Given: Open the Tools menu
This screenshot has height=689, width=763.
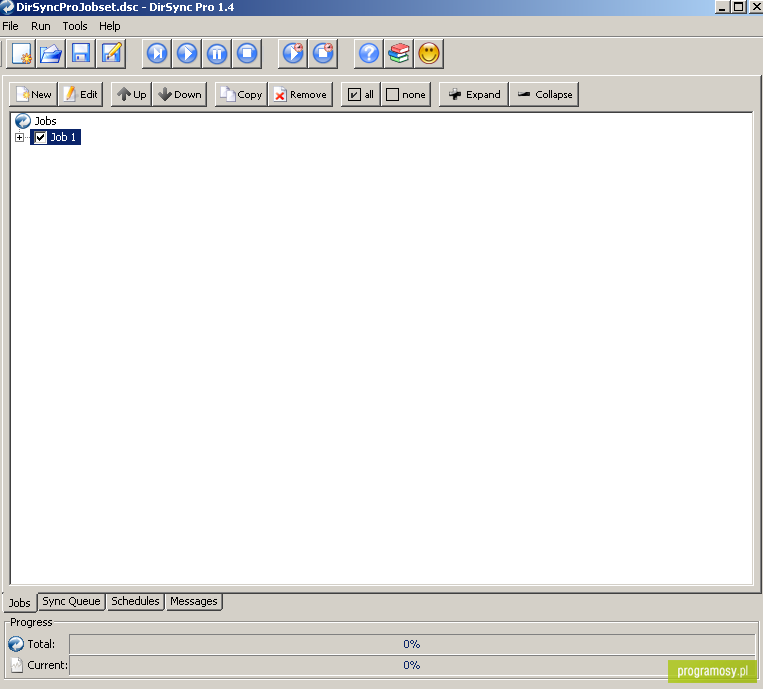Looking at the screenshot, I should 75,26.
